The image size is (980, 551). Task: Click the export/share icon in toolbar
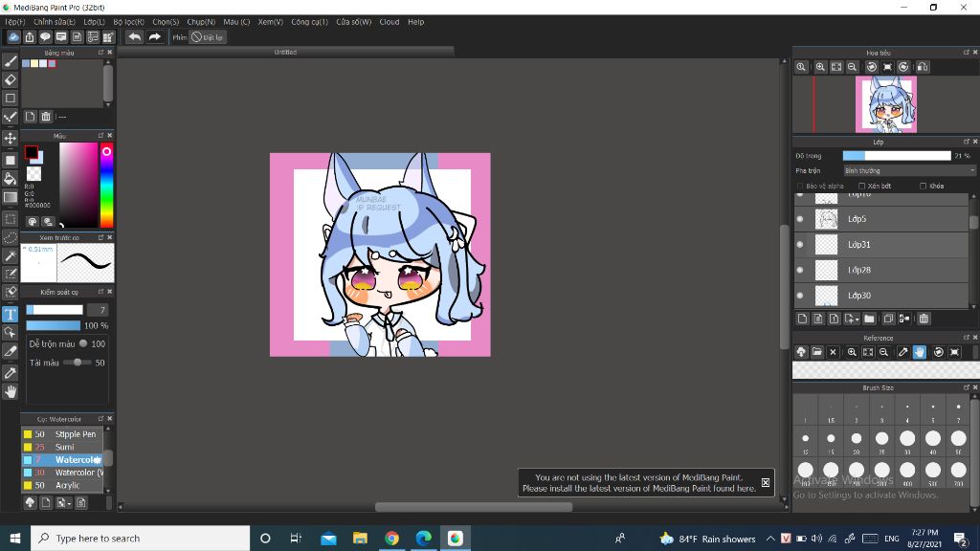pyautogui.click(x=30, y=37)
